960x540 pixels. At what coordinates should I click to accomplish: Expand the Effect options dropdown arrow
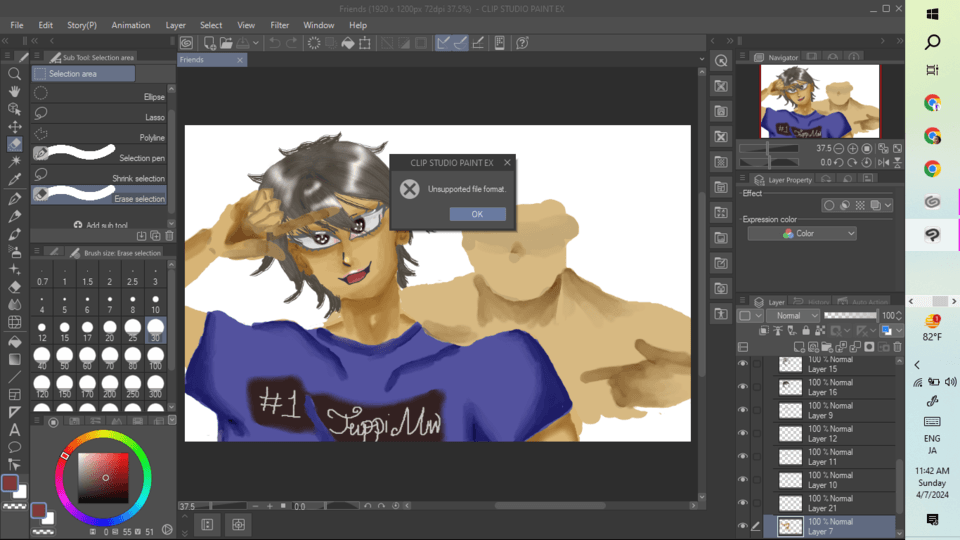pyautogui.click(x=888, y=205)
